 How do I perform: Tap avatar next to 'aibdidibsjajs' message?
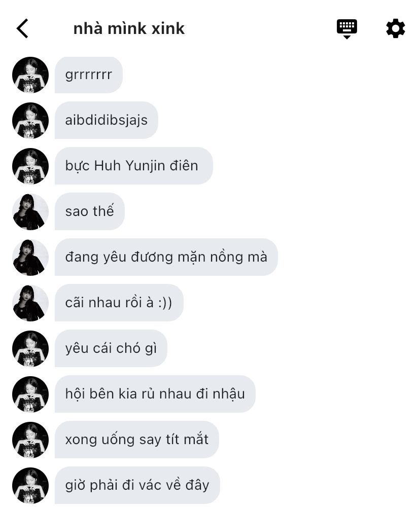tap(30, 121)
